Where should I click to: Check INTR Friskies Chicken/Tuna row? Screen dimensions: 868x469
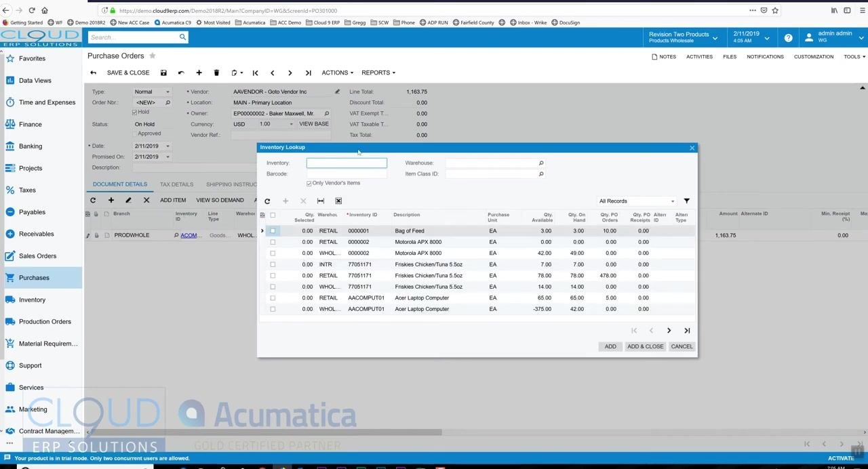(273, 264)
